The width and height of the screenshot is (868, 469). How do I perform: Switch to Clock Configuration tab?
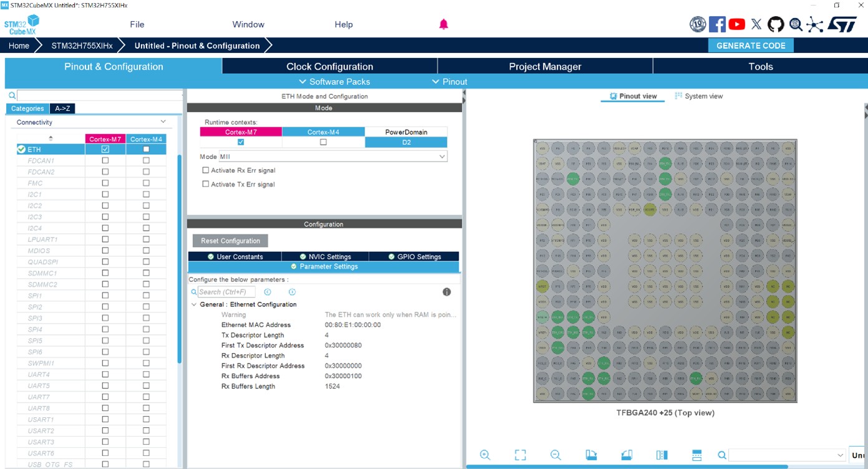point(329,67)
